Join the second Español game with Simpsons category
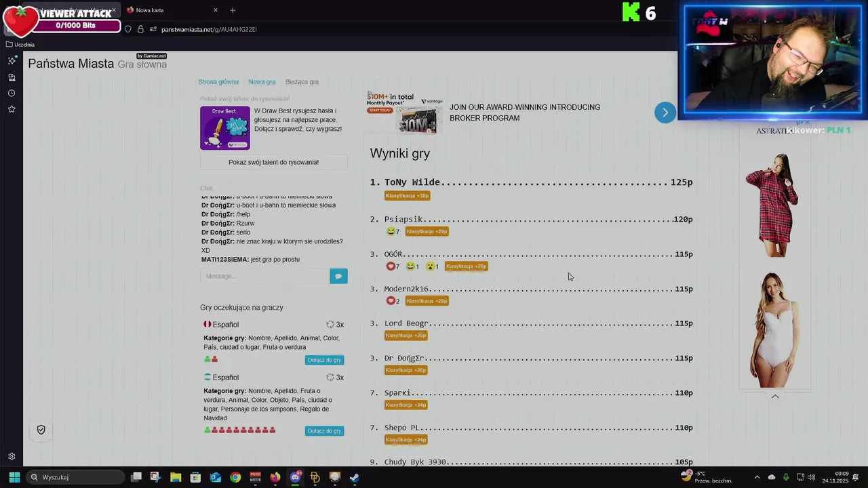Screen dimensions: 868x488 (x=324, y=431)
